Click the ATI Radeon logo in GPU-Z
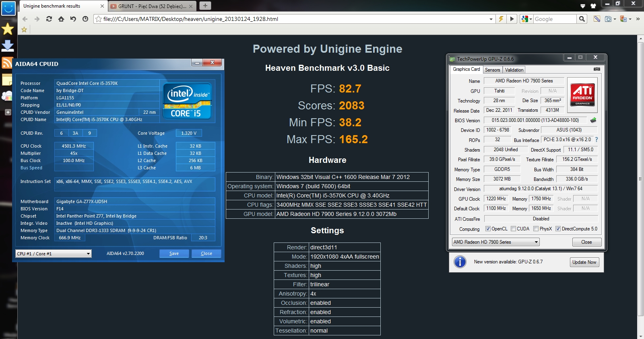644x339 pixels. pos(582,95)
